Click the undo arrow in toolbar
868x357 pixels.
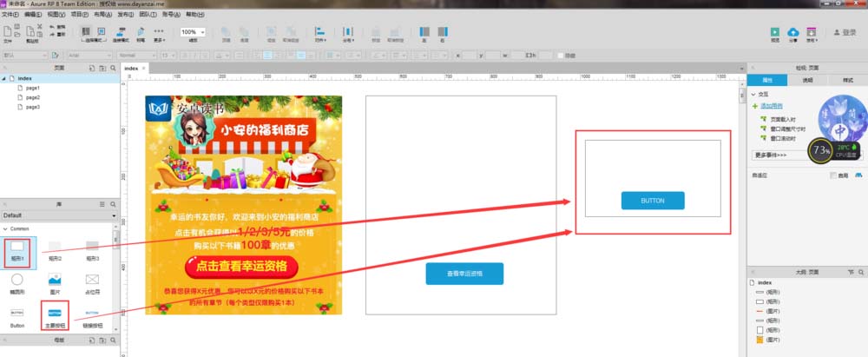[52, 27]
